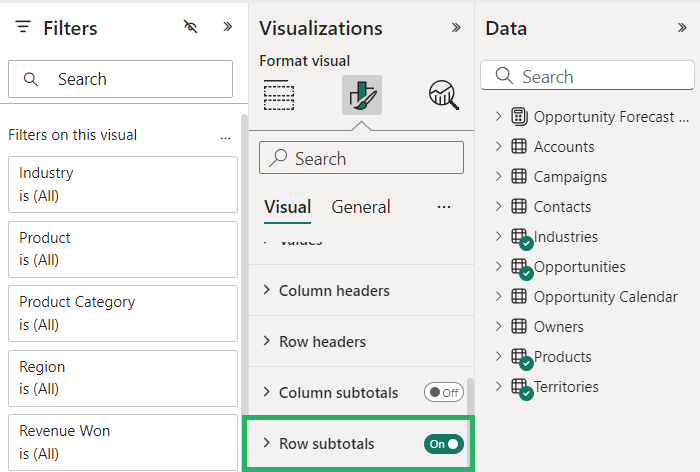Open the Industry filter card
The width and height of the screenshot is (700, 472).
[122, 184]
